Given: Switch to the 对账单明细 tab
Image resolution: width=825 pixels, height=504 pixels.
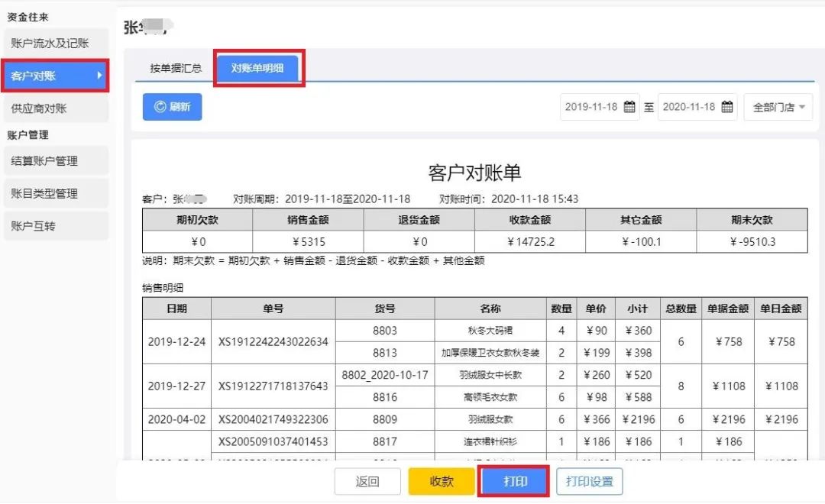Looking at the screenshot, I should pyautogui.click(x=258, y=67).
